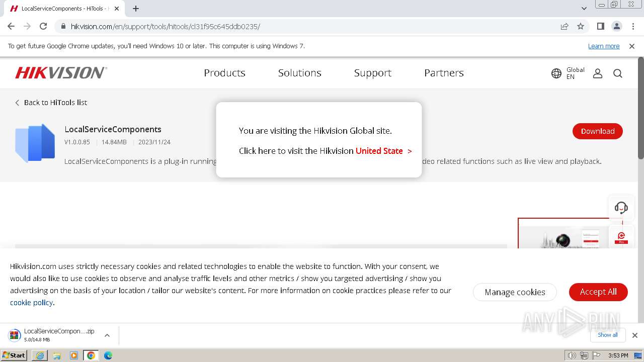This screenshot has width=644, height=362.
Task: Click the LocalServiceComponents title text
Action: click(113, 129)
